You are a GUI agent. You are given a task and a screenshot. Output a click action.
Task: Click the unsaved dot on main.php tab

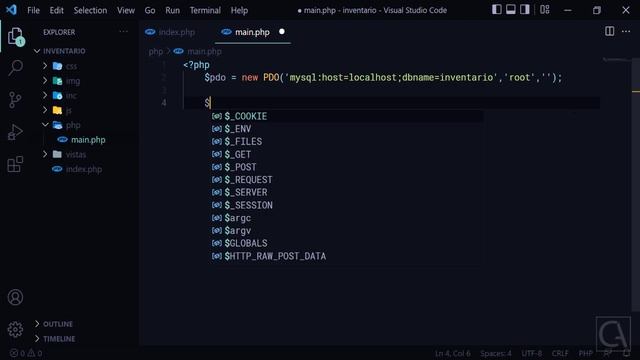(x=282, y=31)
